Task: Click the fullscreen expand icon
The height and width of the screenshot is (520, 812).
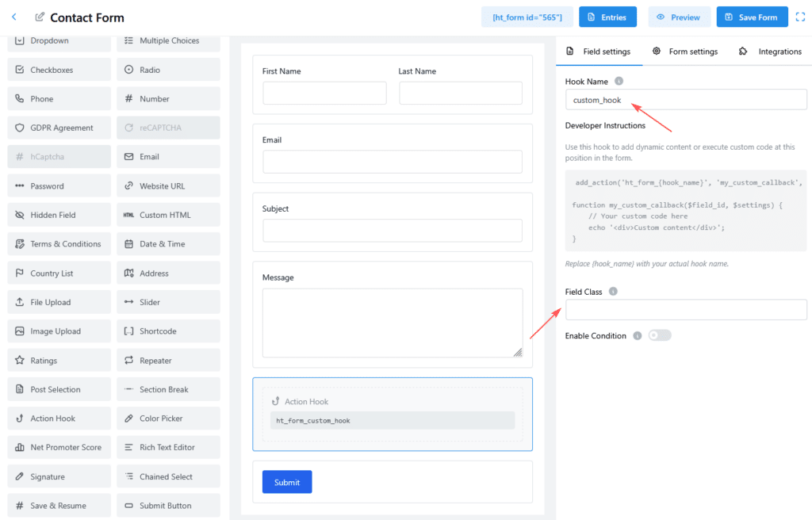Action: [800, 17]
